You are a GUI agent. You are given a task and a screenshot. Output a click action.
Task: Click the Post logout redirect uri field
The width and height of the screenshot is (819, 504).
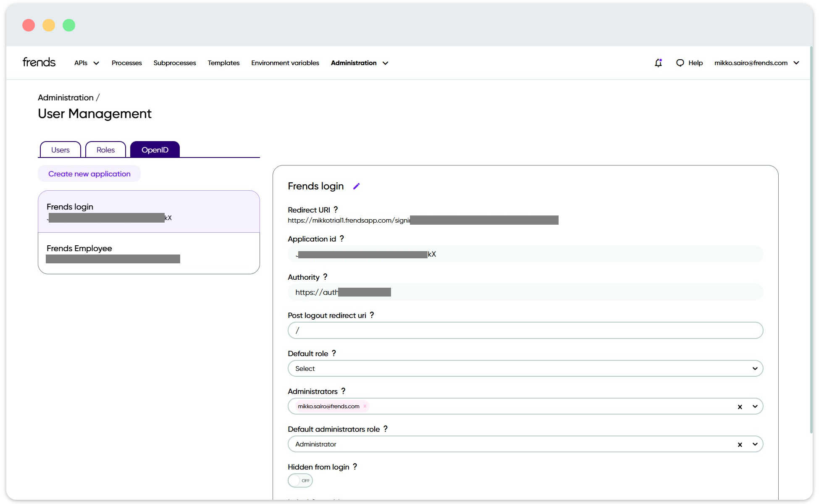pos(525,330)
